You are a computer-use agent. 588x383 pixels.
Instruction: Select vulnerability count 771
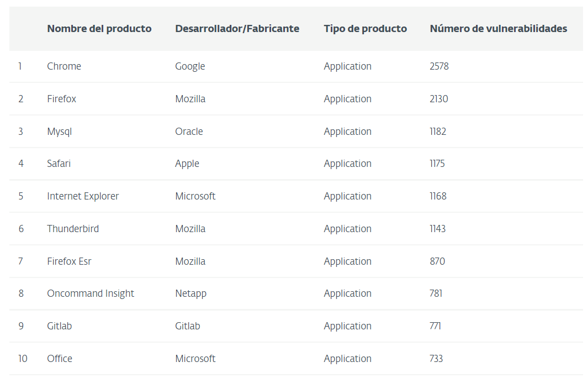436,326
